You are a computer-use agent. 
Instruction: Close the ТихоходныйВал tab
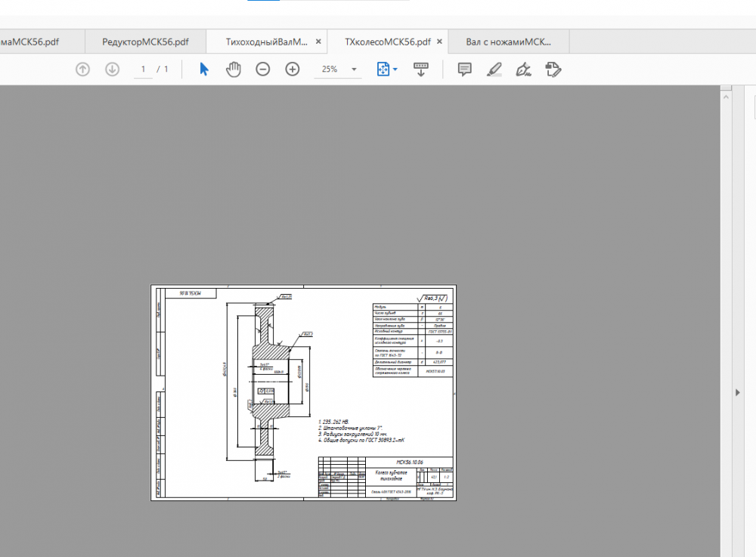pyautogui.click(x=318, y=42)
